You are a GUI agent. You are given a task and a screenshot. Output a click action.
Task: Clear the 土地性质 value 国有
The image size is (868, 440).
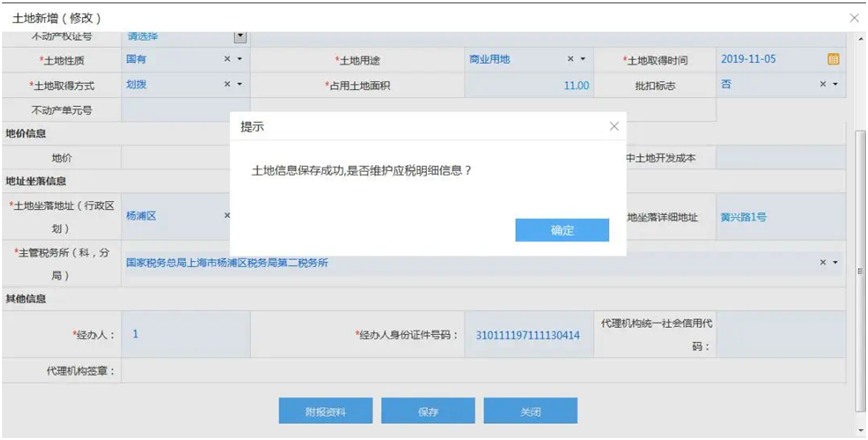click(227, 59)
